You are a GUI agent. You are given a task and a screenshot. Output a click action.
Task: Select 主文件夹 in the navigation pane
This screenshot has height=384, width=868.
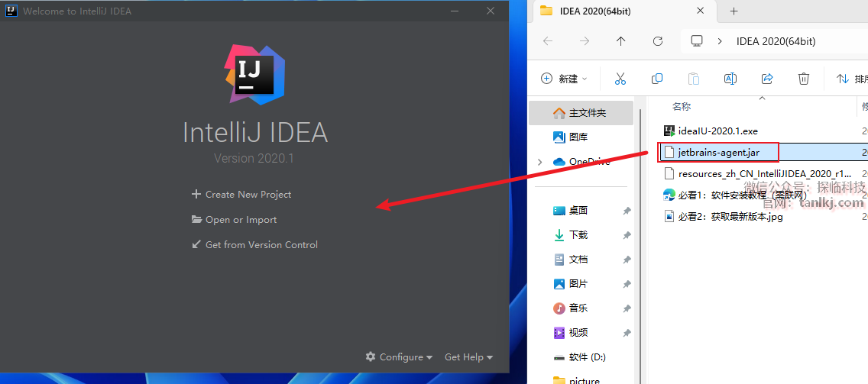pyautogui.click(x=581, y=113)
